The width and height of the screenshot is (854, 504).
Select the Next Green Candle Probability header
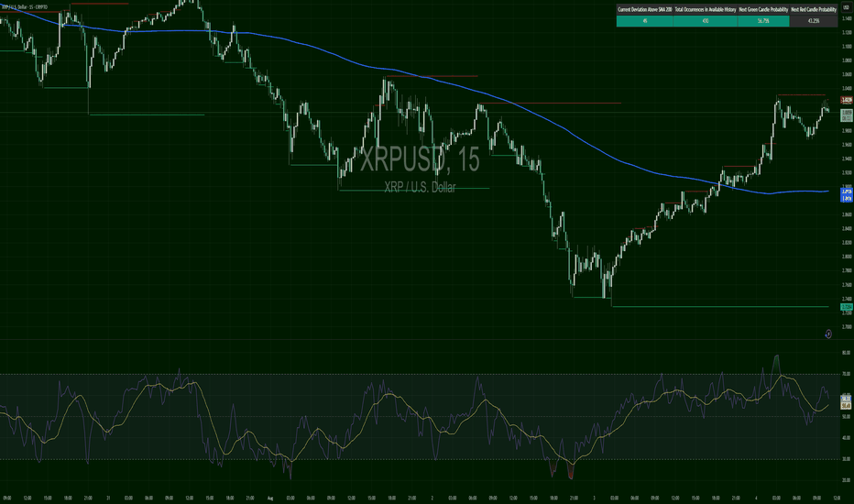763,10
